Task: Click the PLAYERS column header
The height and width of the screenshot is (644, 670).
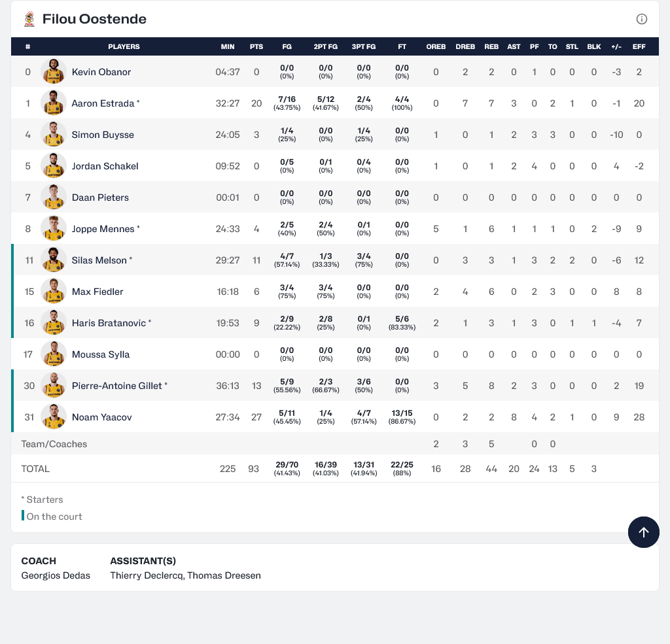Action: (x=124, y=46)
